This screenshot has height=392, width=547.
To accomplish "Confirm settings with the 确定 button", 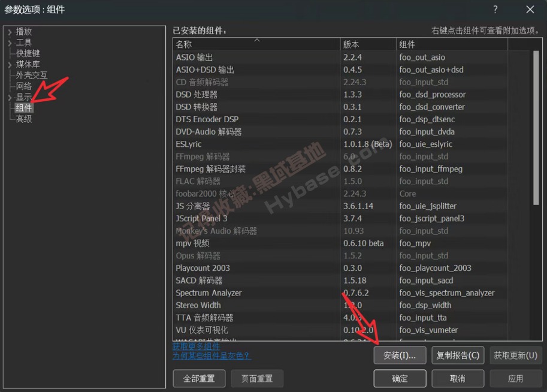I will coord(400,379).
